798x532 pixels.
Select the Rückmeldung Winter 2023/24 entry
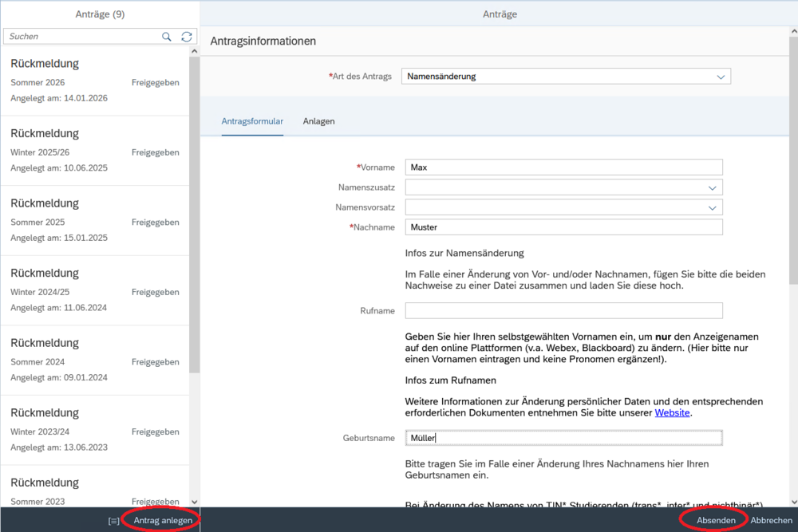click(x=95, y=430)
